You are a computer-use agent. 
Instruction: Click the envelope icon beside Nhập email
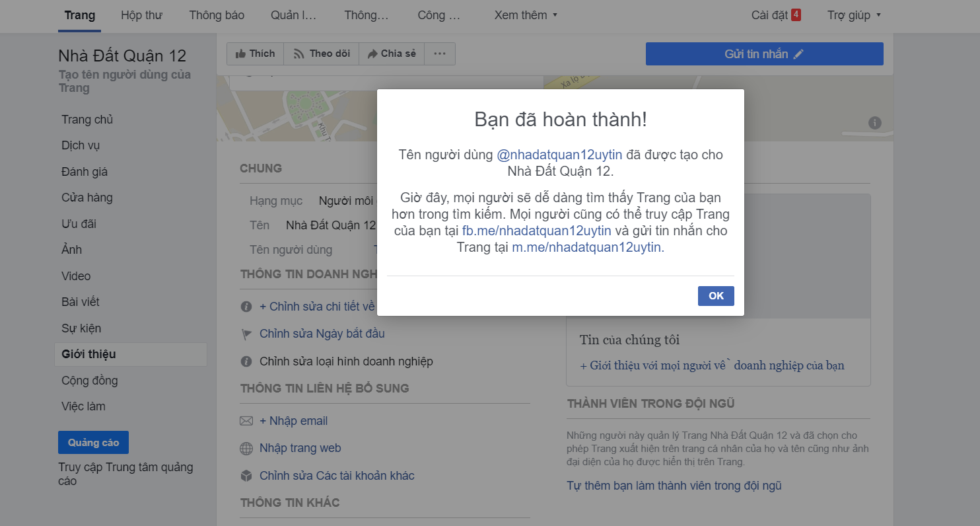click(246, 421)
